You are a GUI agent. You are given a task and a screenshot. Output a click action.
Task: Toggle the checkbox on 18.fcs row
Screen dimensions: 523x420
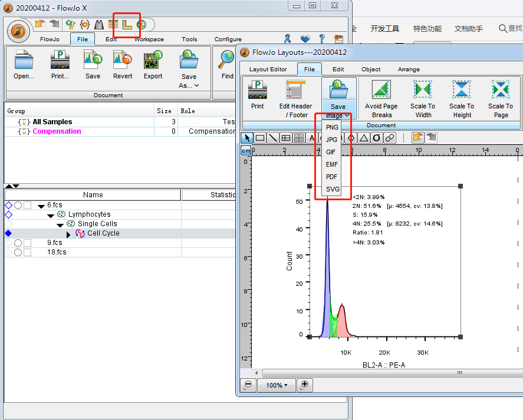(27, 253)
